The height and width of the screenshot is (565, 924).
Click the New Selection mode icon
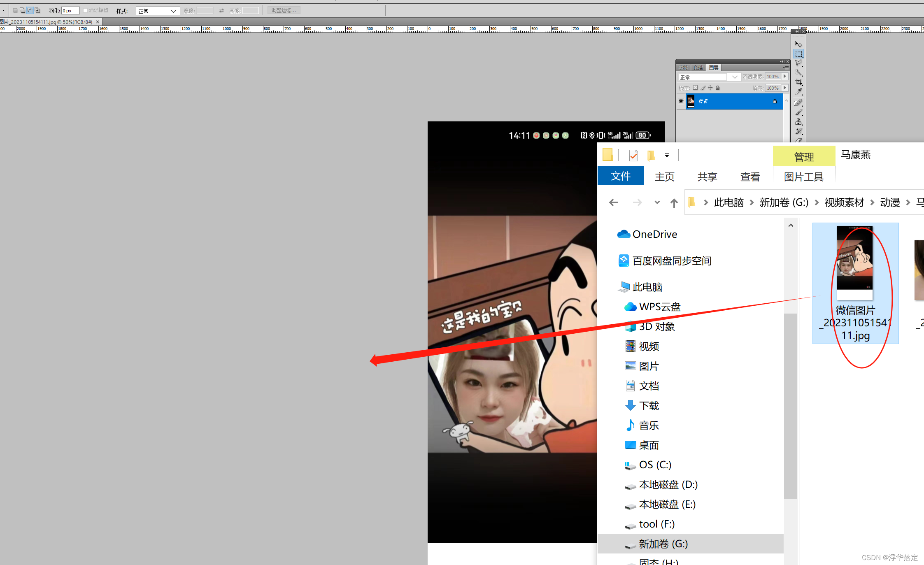[15, 10]
